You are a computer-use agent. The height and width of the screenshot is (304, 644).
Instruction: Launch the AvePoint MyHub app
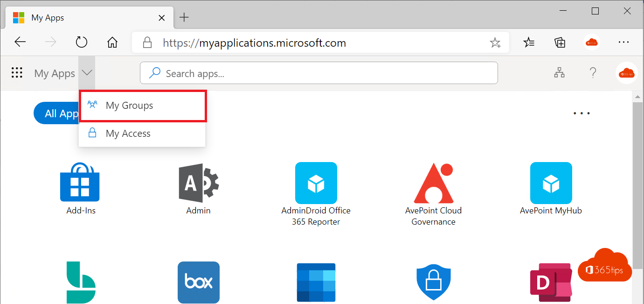pyautogui.click(x=551, y=183)
